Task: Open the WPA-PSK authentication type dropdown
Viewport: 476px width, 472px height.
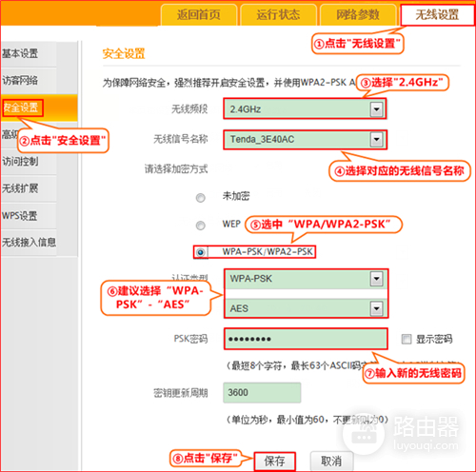Action: [376, 279]
